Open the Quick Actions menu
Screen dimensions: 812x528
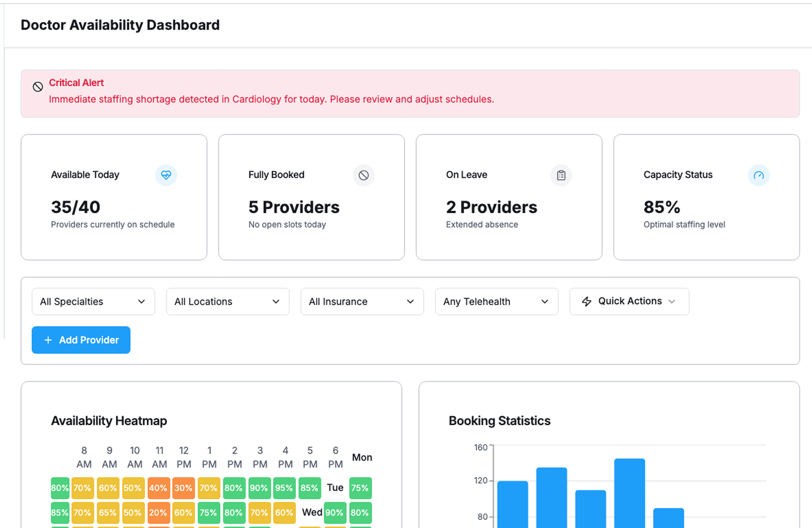[629, 301]
